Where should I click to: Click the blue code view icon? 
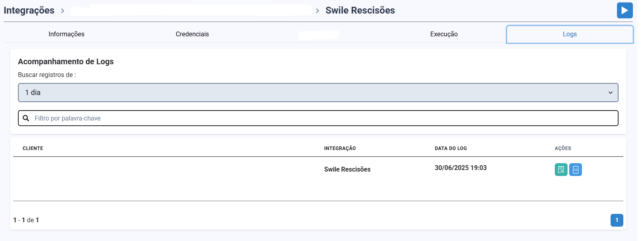pyautogui.click(x=575, y=170)
